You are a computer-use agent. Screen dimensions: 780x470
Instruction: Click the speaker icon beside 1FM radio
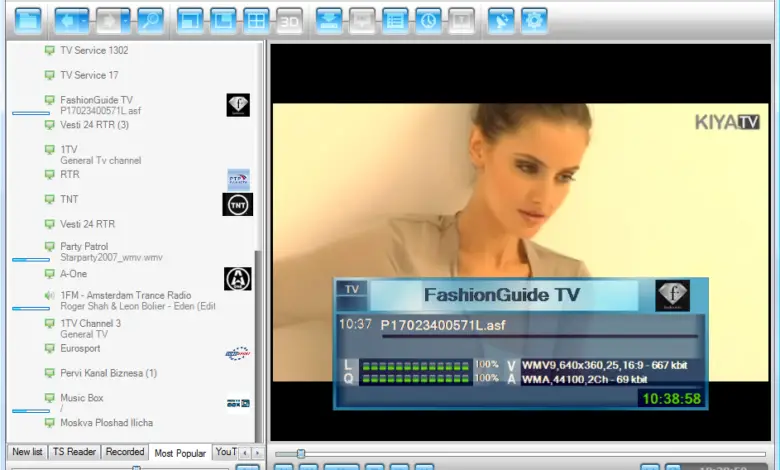49,295
